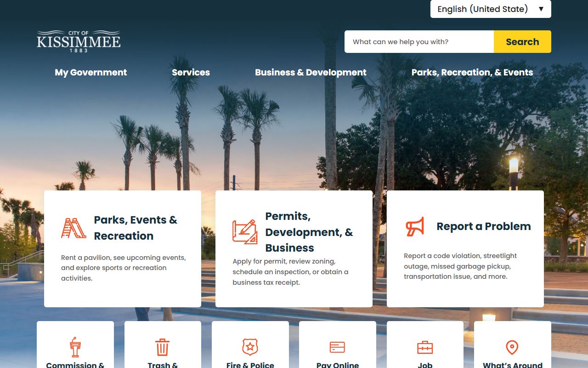Open the Services menu
588x368 pixels.
pyautogui.click(x=191, y=72)
